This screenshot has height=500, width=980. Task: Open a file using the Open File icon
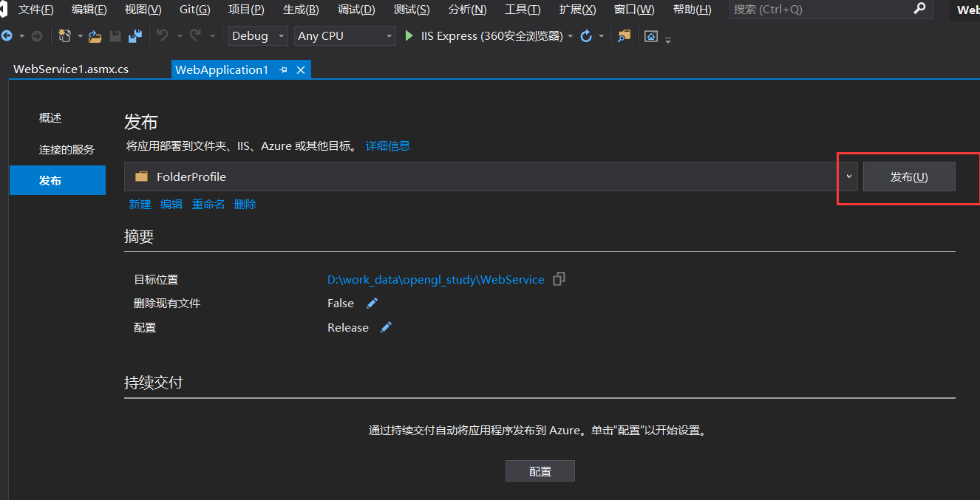(94, 35)
